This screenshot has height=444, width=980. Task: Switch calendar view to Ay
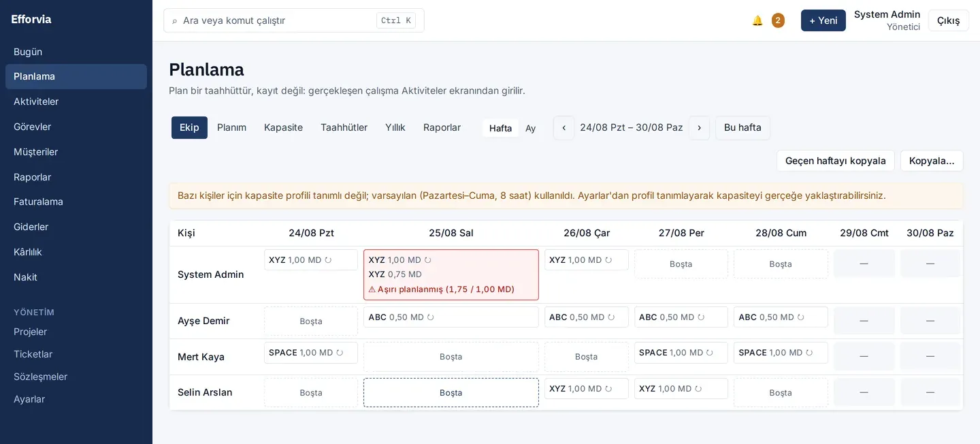click(530, 128)
